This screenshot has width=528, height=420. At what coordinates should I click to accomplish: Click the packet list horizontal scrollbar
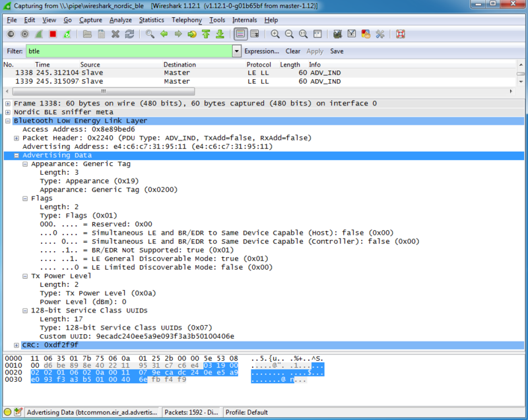pos(104,91)
